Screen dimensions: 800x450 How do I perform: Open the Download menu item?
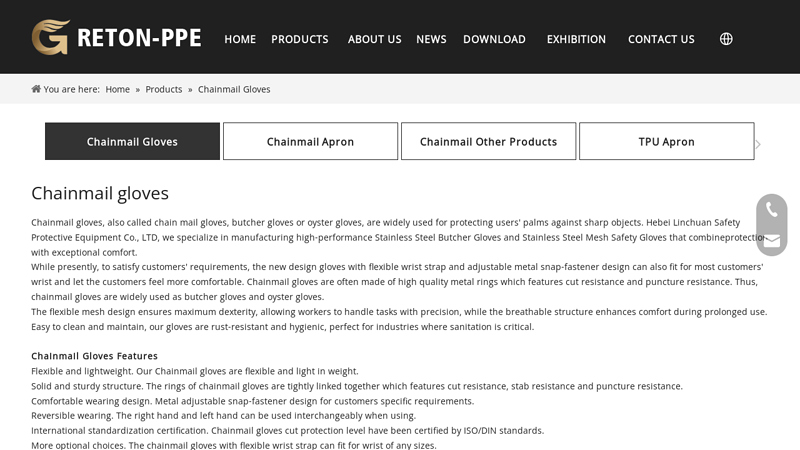[x=494, y=39]
